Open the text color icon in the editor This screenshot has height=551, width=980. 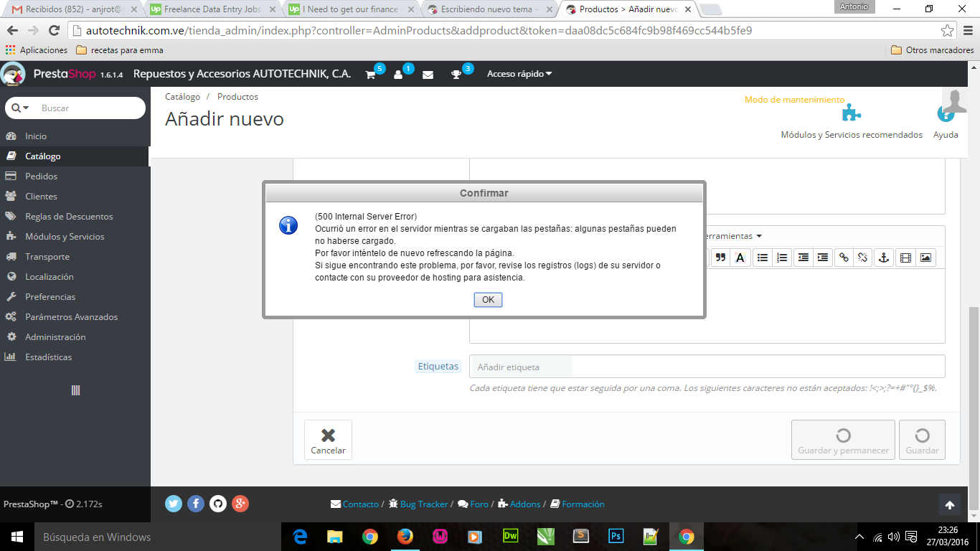pyautogui.click(x=740, y=258)
